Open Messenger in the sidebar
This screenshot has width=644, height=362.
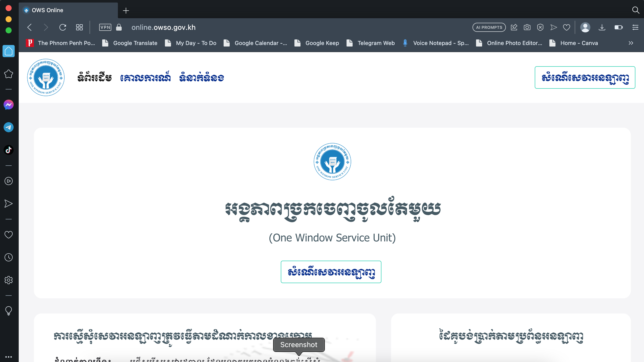(x=9, y=105)
